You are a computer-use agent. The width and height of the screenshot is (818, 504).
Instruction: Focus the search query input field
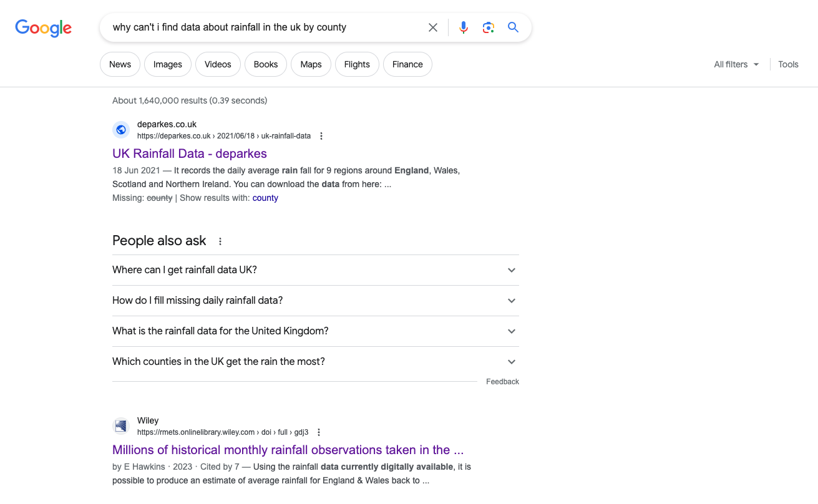[262, 27]
